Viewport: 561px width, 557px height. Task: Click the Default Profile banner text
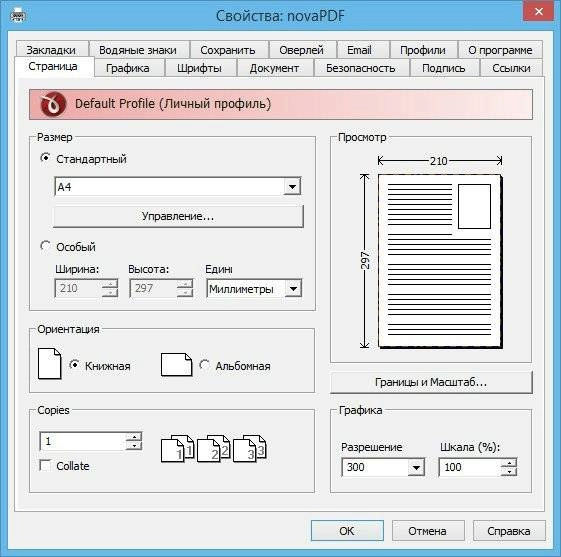click(173, 104)
